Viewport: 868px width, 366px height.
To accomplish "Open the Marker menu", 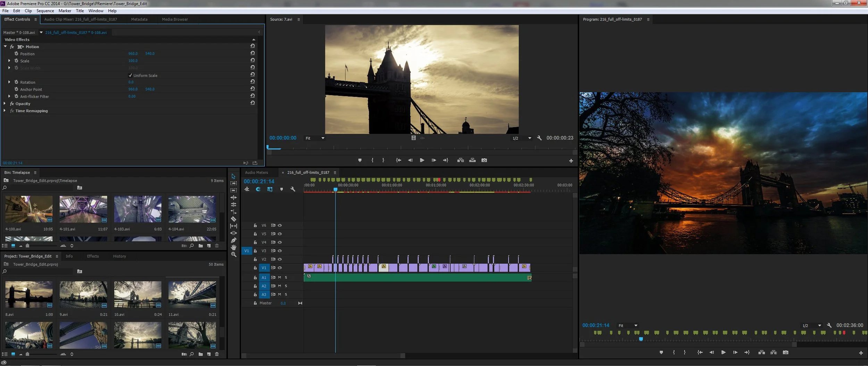I will (x=65, y=11).
